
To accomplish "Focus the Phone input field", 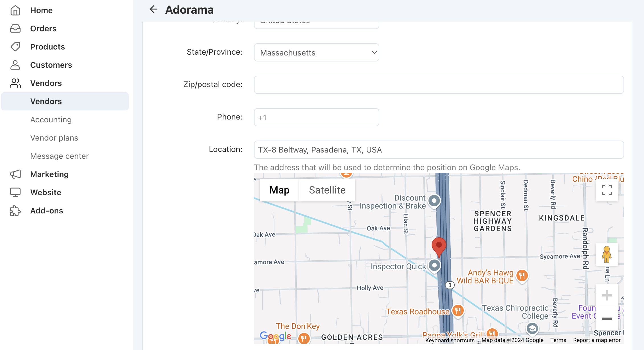I will (x=316, y=117).
